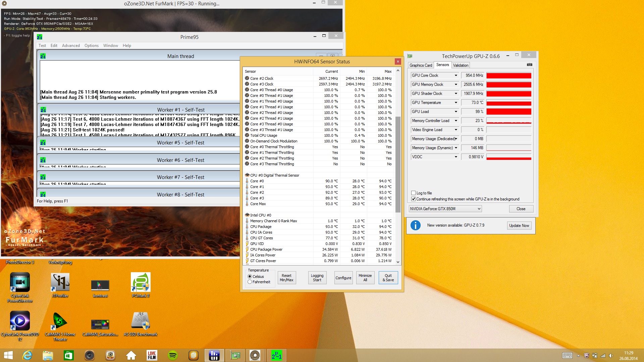Switch to Graphics Card tab
Image resolution: width=644 pixels, height=362 pixels.
pos(421,65)
